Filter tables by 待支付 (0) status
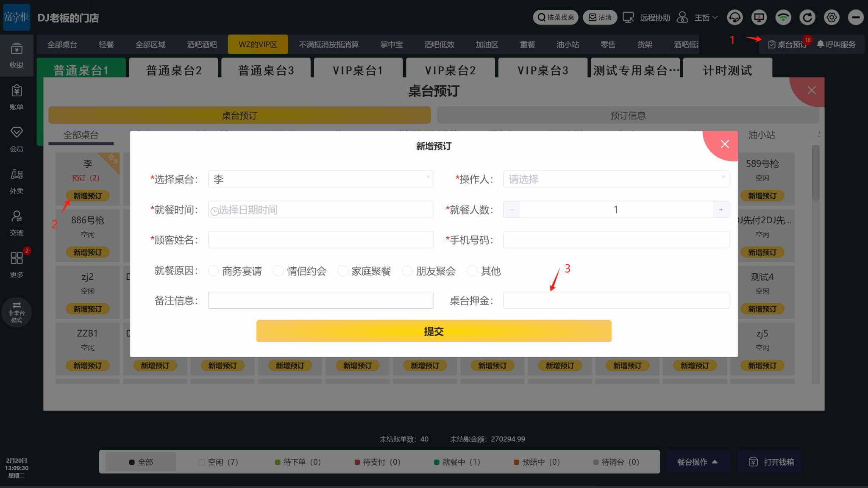Image resolution: width=868 pixels, height=488 pixels. coord(378,462)
